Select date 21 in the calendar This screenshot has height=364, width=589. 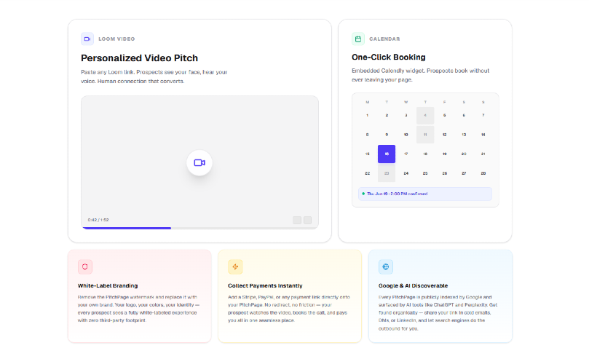click(x=483, y=154)
